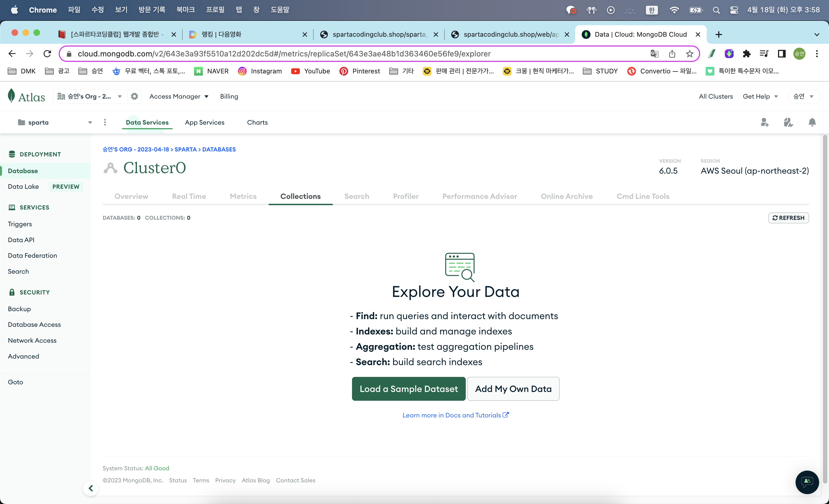This screenshot has height=504, width=829.
Task: Open macOS Spotlight search
Action: (716, 10)
